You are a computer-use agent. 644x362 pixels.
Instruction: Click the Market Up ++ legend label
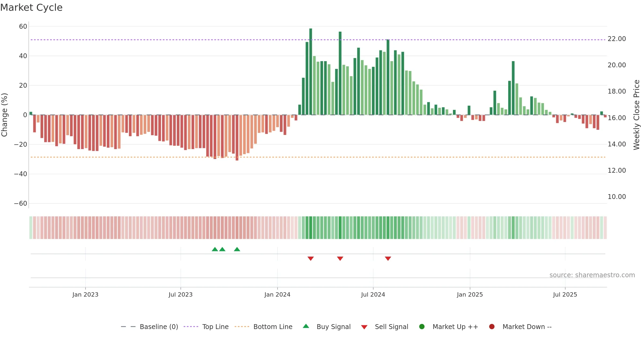click(455, 327)
